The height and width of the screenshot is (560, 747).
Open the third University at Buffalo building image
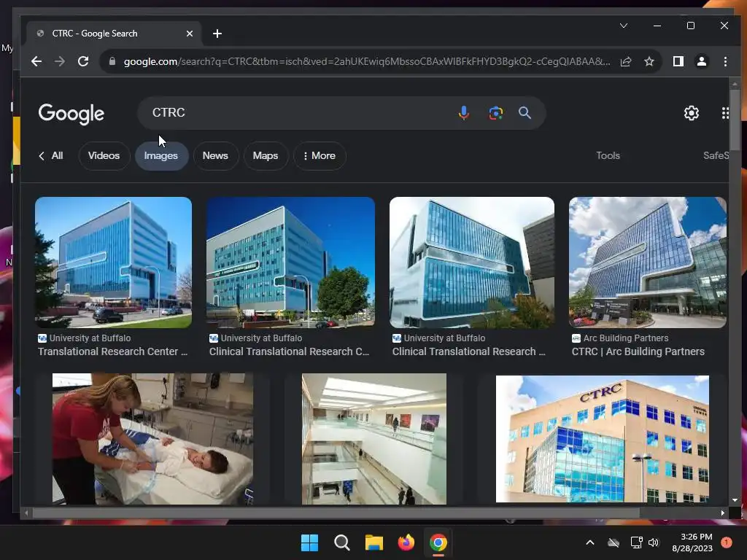(472, 262)
